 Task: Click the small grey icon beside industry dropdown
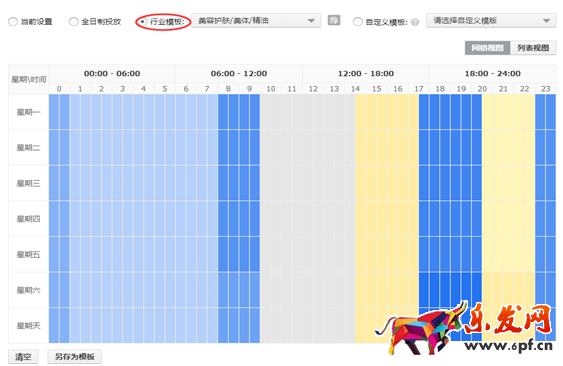(334, 20)
